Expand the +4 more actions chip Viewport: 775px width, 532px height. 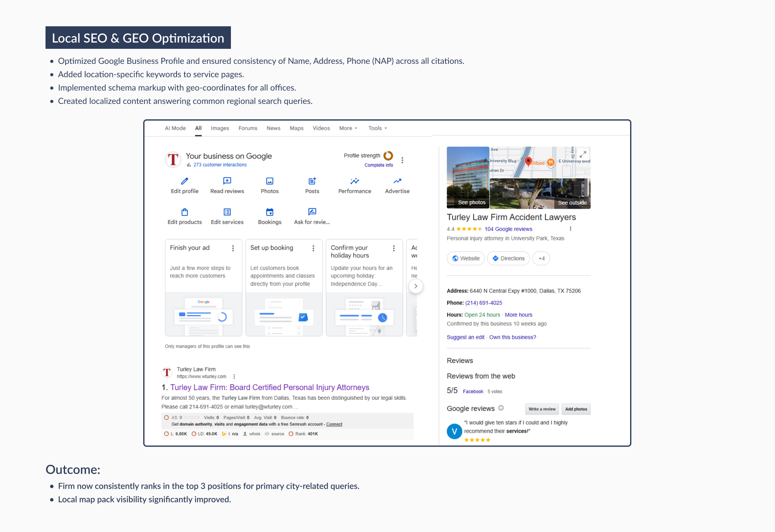(x=542, y=258)
